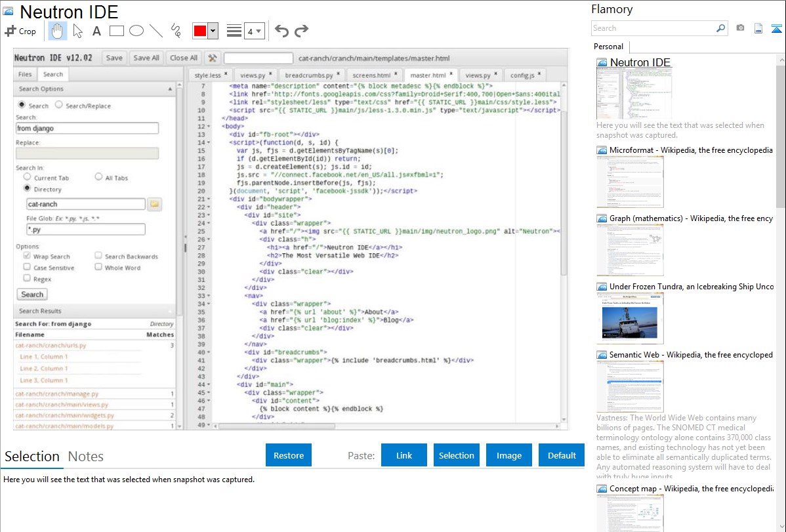
Task: Click the Flamory Search input field
Action: pos(653,28)
